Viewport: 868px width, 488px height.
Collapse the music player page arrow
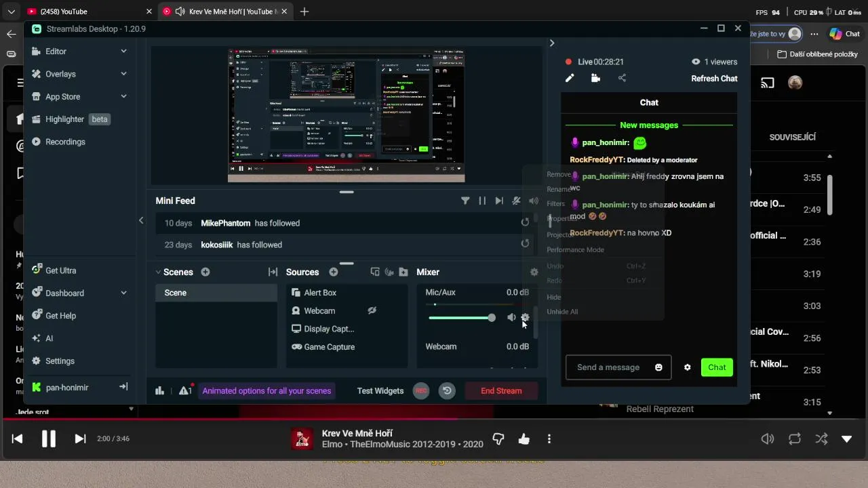tap(846, 439)
